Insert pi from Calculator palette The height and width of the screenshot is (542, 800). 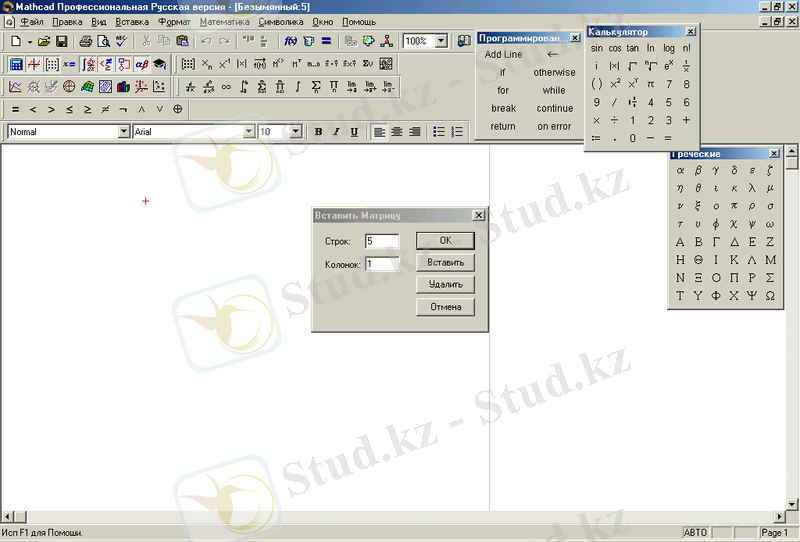click(651, 84)
